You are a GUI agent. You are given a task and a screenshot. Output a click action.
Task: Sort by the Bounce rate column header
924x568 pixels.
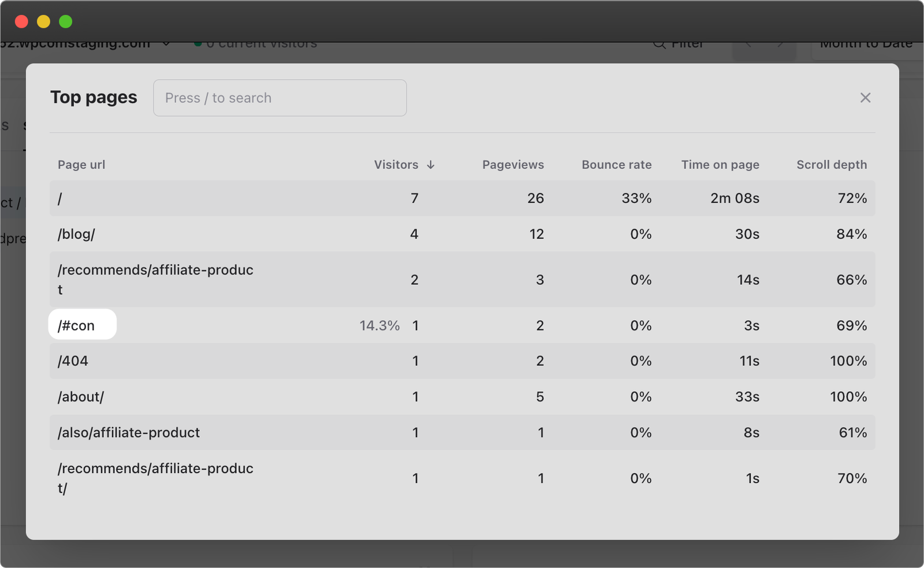pyautogui.click(x=616, y=165)
